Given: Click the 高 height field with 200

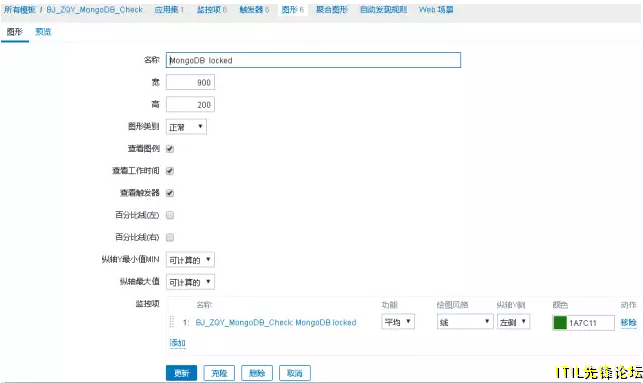Looking at the screenshot, I should coord(190,105).
